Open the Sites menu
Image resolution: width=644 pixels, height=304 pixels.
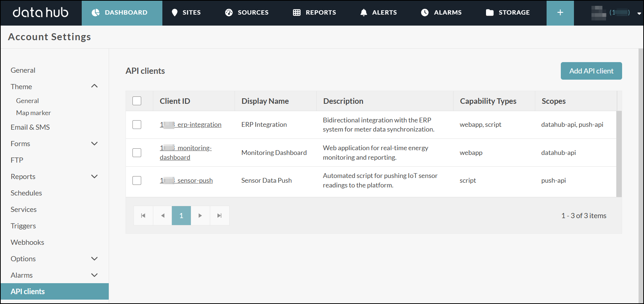pyautogui.click(x=186, y=13)
